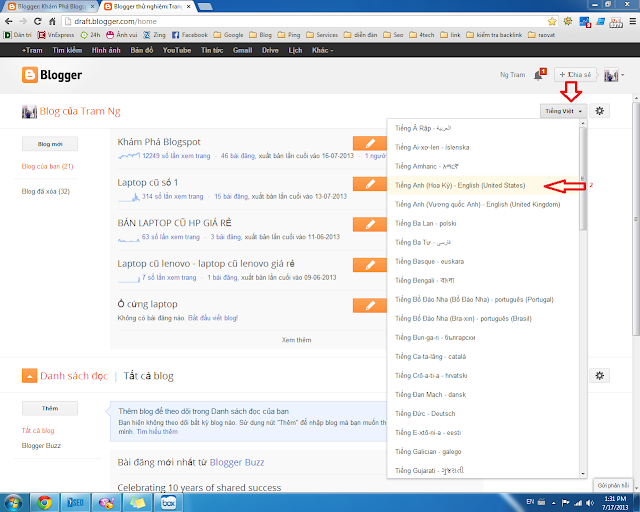The width and height of the screenshot is (640, 512).
Task: Click Bắt đầu viết blog link
Action: pos(213,318)
